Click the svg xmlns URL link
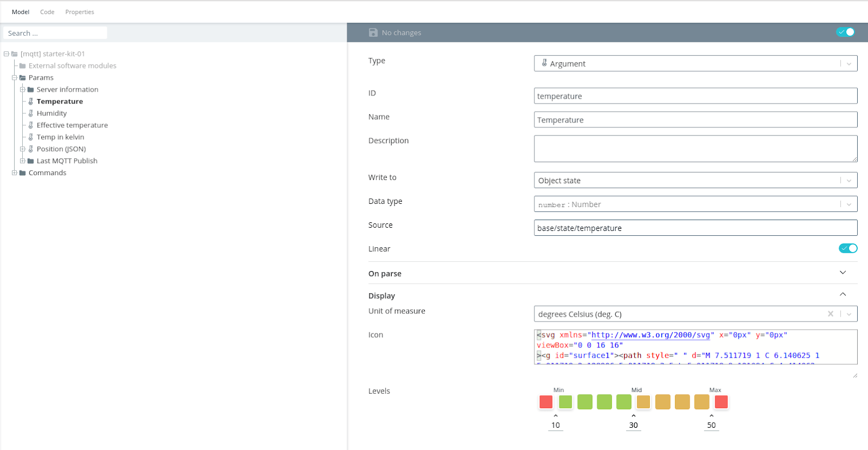Screen dimensions: 868x450 pyautogui.click(x=650, y=335)
